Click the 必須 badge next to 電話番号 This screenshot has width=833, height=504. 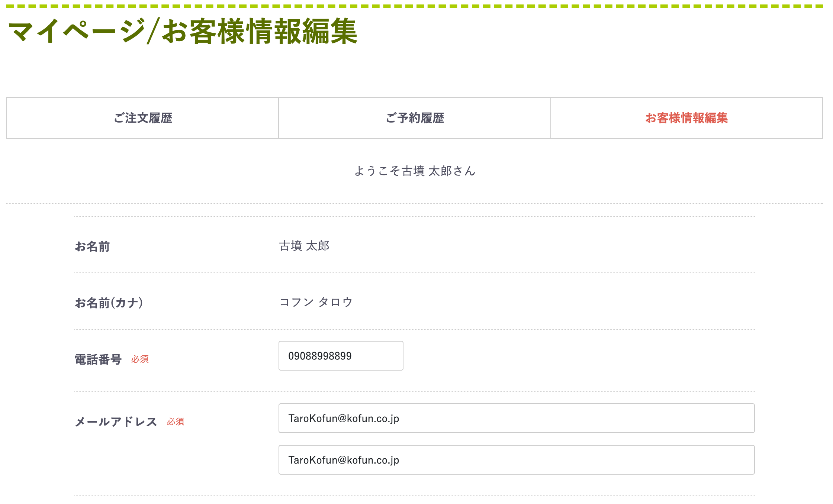click(x=140, y=360)
